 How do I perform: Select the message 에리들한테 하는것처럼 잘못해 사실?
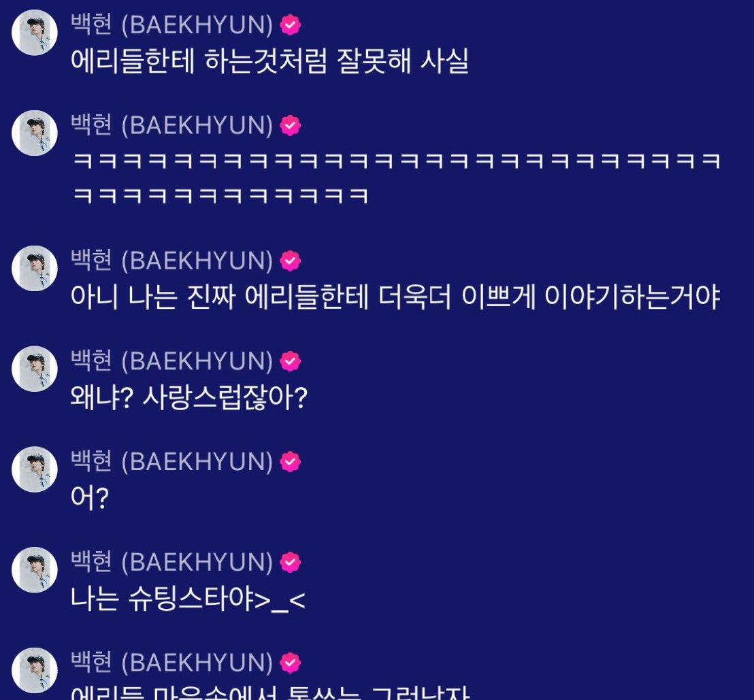point(269,61)
